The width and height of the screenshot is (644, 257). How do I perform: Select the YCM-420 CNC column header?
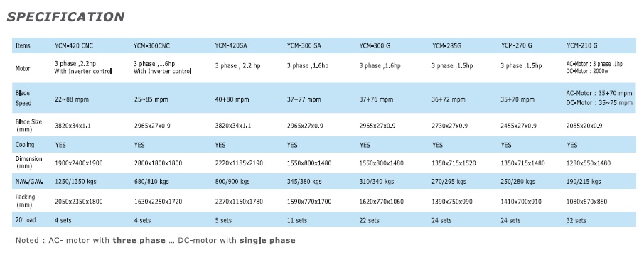tap(74, 45)
